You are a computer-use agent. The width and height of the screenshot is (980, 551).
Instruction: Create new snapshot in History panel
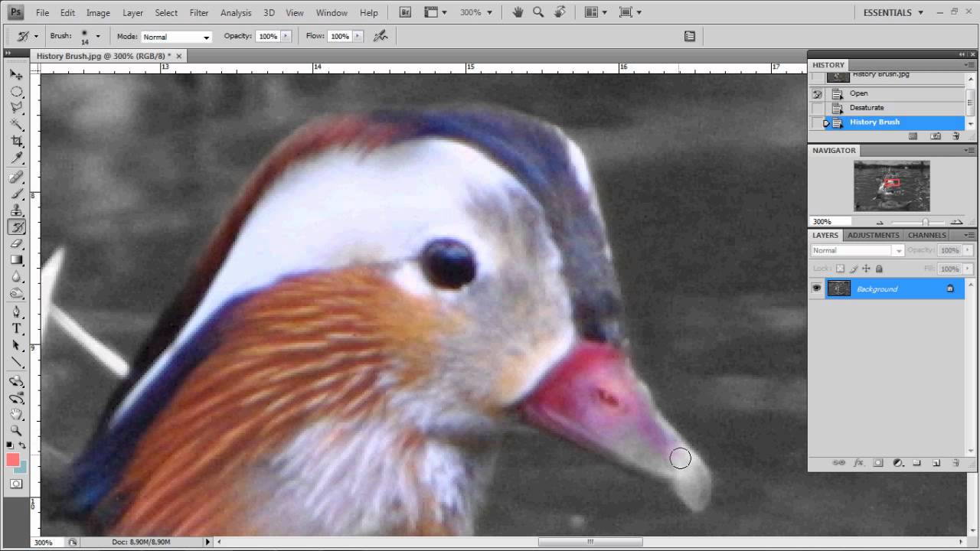click(936, 136)
